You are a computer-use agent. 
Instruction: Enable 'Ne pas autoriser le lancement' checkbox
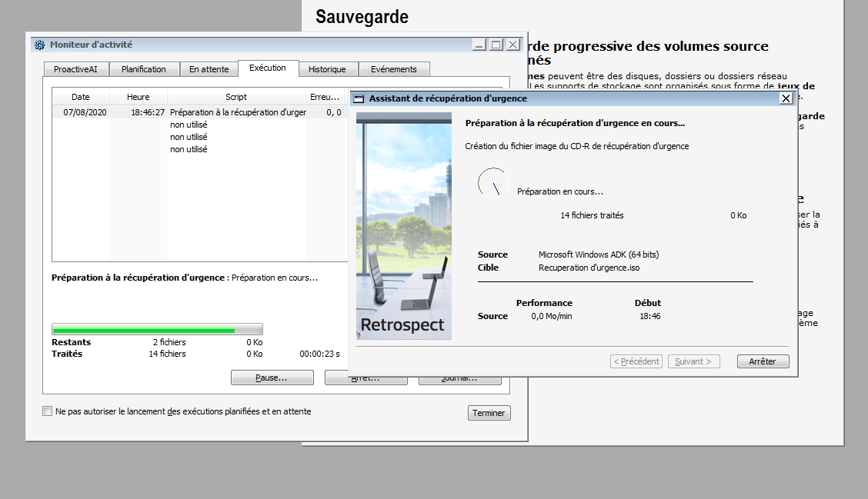(x=48, y=411)
